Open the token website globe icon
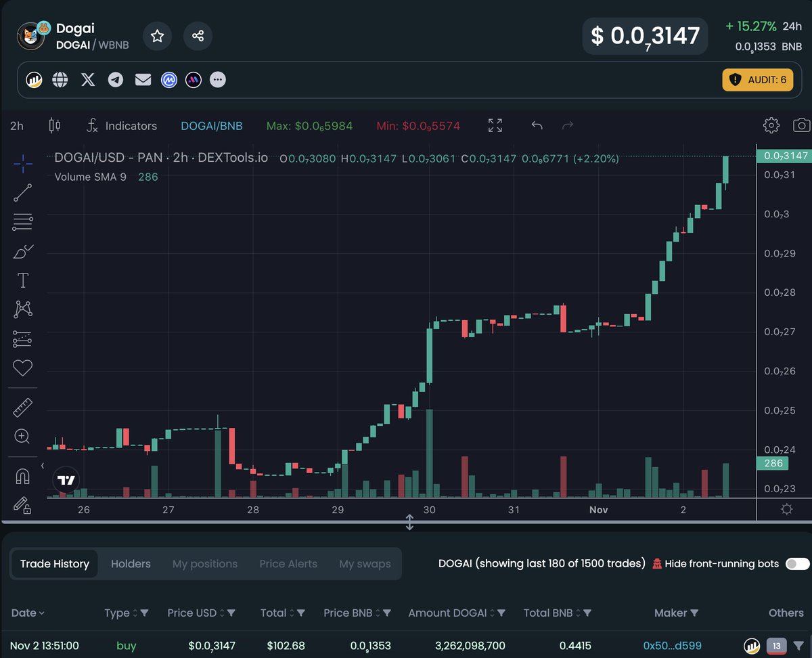The height and width of the screenshot is (658, 812). tap(60, 80)
